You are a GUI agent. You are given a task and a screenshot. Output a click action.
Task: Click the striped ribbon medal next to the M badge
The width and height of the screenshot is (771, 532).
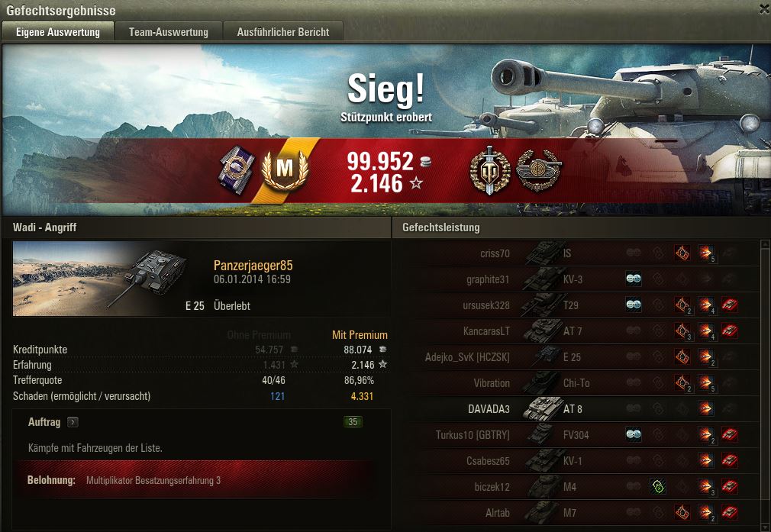tap(237, 170)
